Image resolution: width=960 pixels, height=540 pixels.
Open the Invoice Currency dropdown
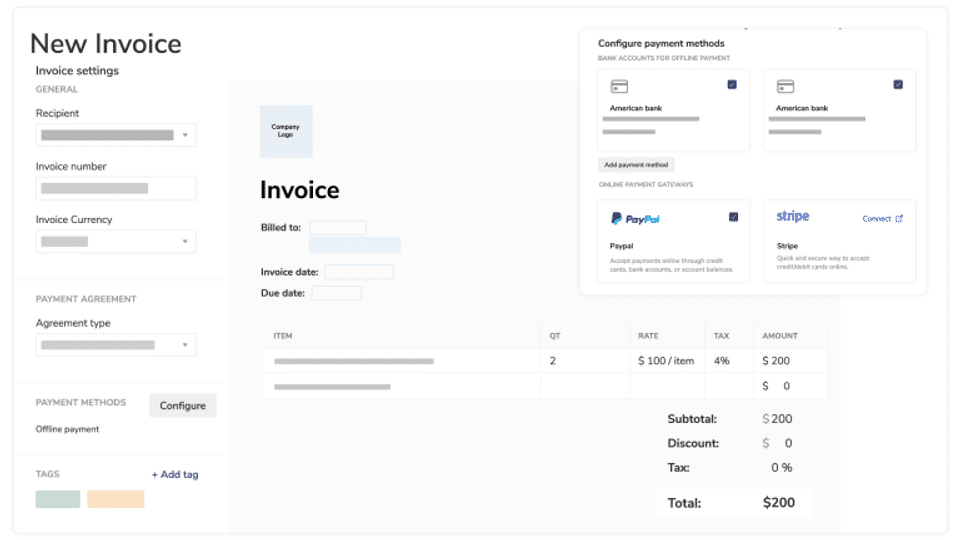click(116, 241)
